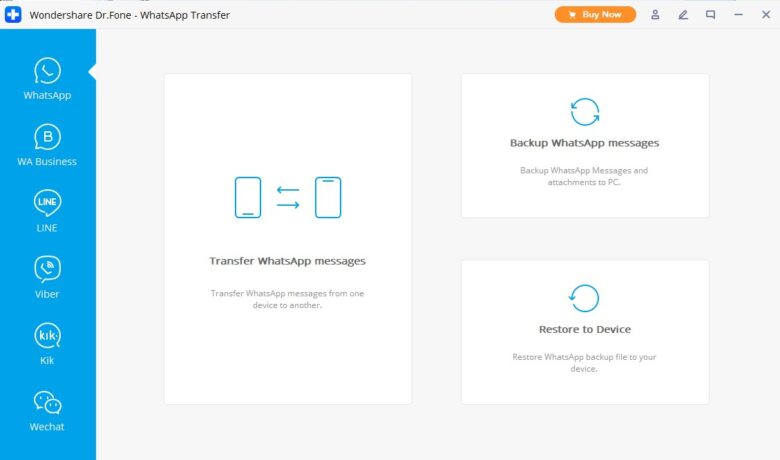Click the pencil register icon in title bar

pyautogui.click(x=684, y=15)
